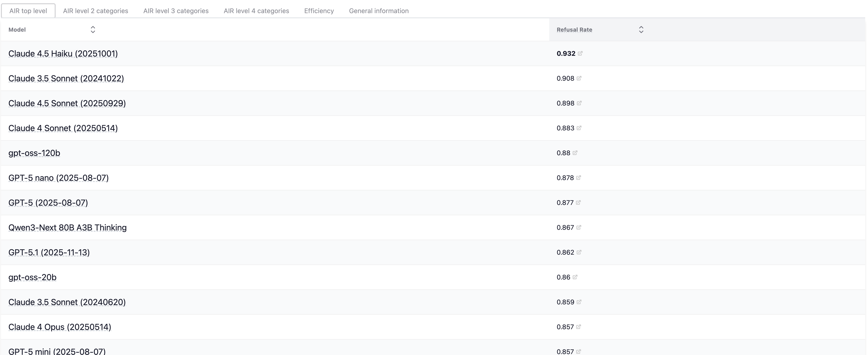Click Claude 4 Opus (20250514) model name
The width and height of the screenshot is (868, 355).
click(60, 327)
